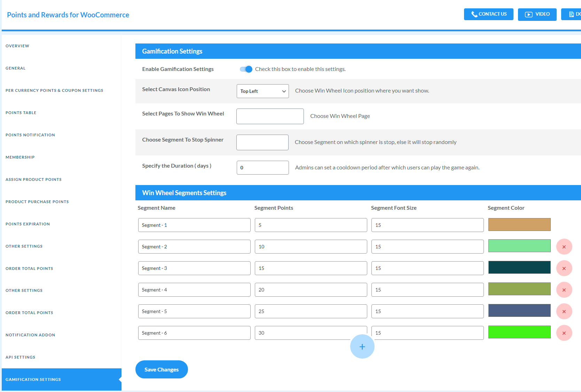This screenshot has width=581, height=392.
Task: Remove Segment - 3 with delete icon
Action: click(564, 268)
